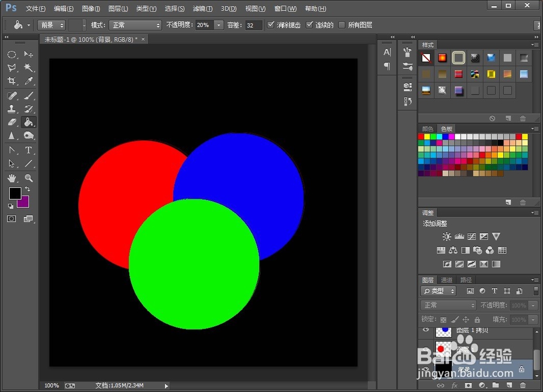
Task: Toggle lock layer position
Action: pos(466,320)
